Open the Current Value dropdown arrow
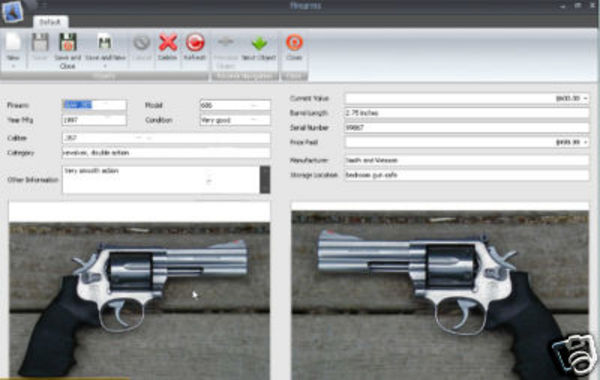The width and height of the screenshot is (600, 380). pos(585,98)
